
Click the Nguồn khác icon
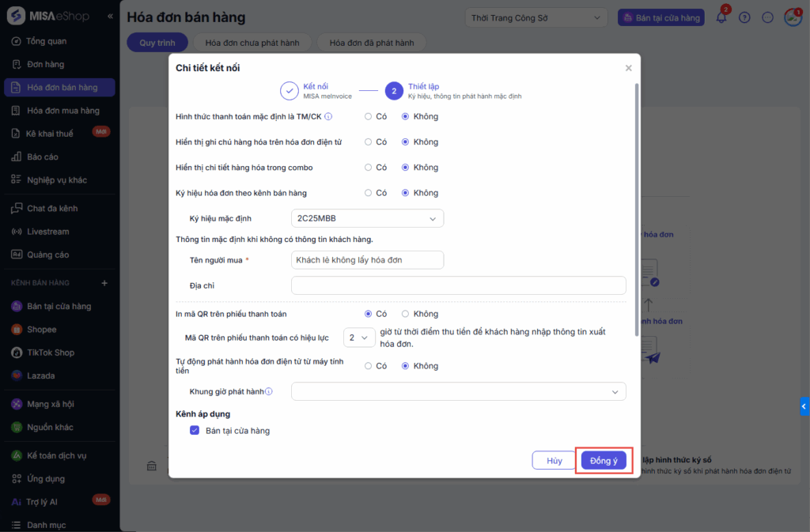click(x=17, y=427)
